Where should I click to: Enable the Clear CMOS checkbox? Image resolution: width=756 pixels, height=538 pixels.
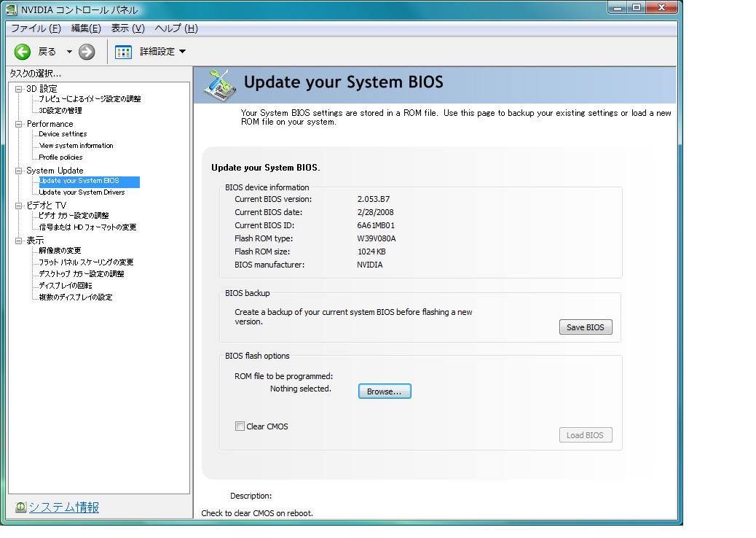240,426
